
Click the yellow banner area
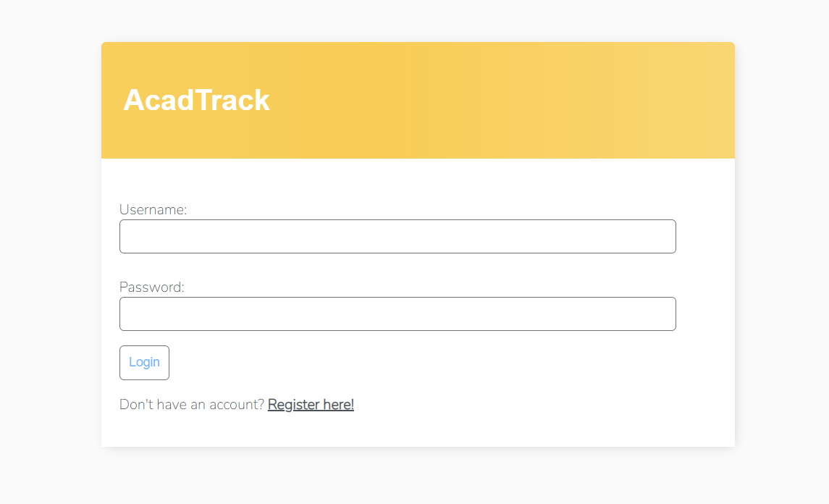point(507,100)
